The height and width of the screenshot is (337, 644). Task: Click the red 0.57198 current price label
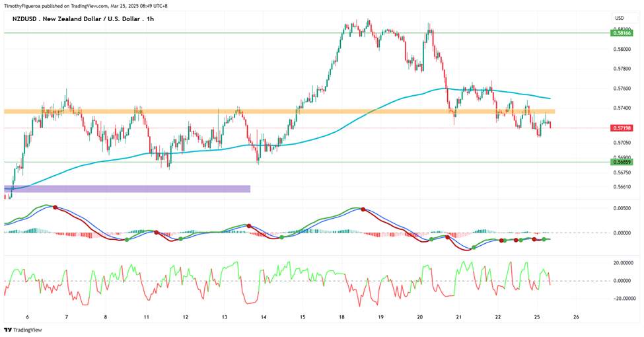[622, 128]
